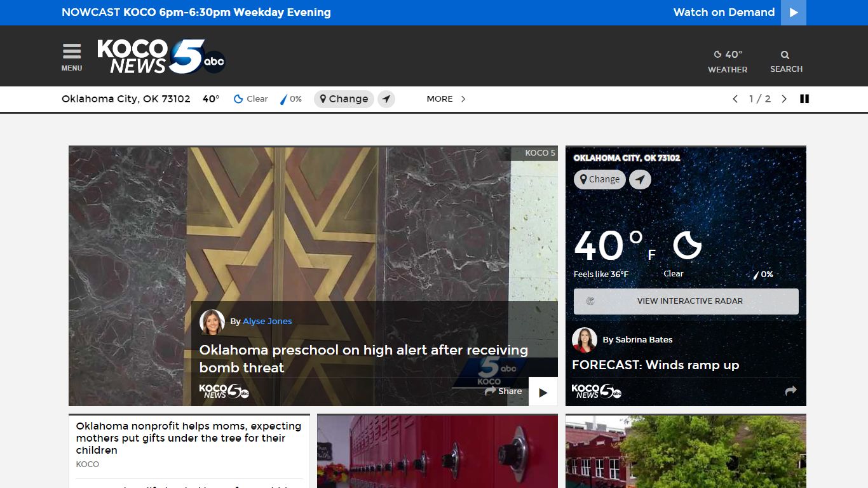Click the 0% precipitation value in widget
Screen dimensions: 868x488
pyautogui.click(x=767, y=274)
